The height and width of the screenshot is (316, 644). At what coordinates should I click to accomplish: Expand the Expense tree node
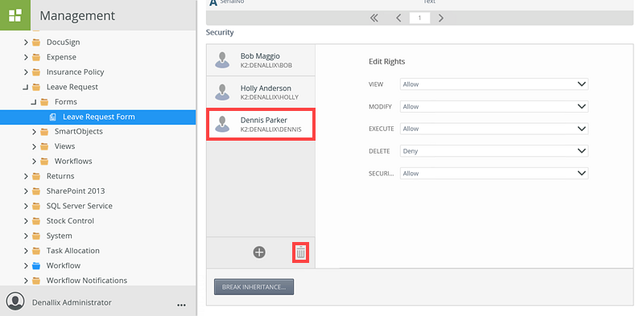click(x=26, y=57)
